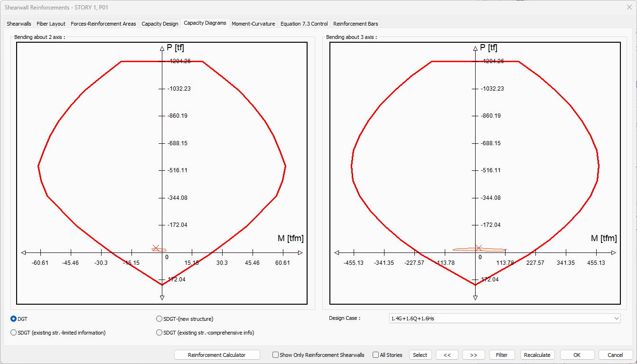
Task: Open the Moment-Curvature tab
Action: [253, 24]
